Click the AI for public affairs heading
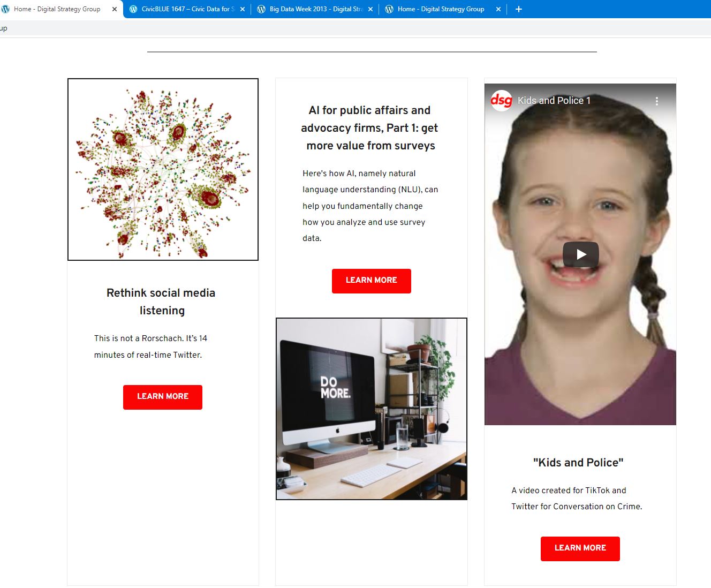The image size is (711, 588). (x=369, y=128)
